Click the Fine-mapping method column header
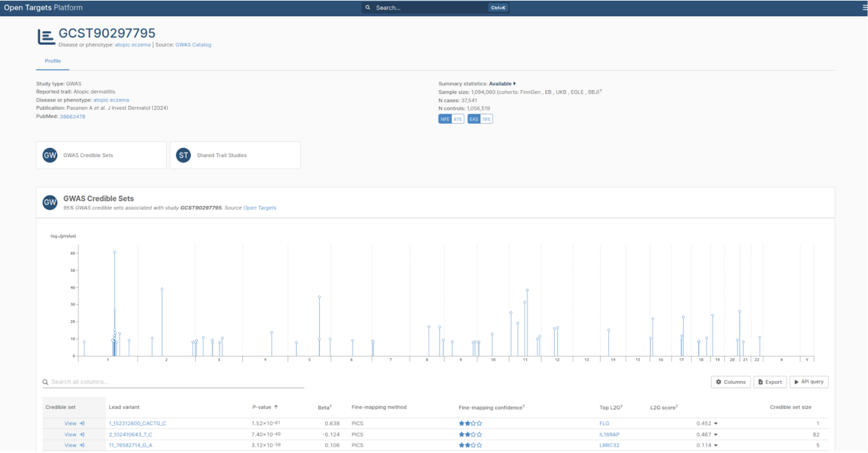 click(x=379, y=407)
